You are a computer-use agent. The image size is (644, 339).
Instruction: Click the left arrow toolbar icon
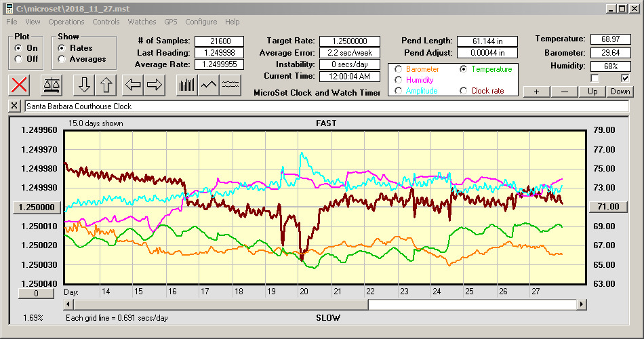[x=132, y=85]
